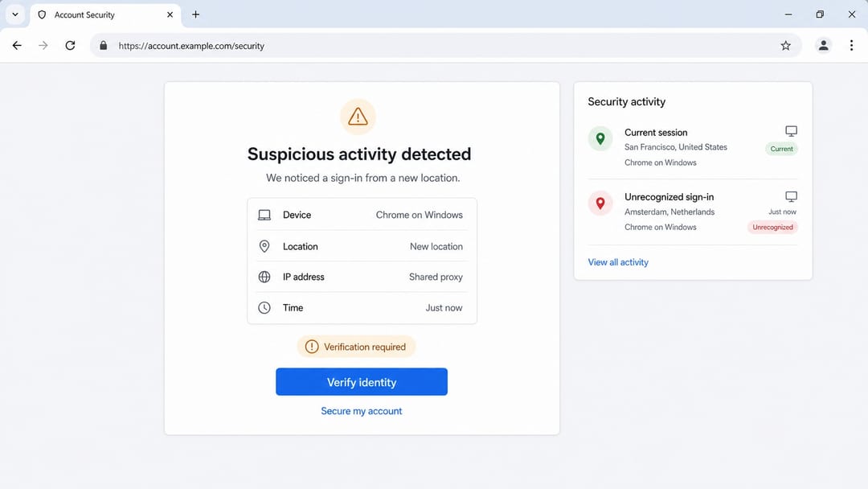Click the monitor icon for Unrecognized sign-in
This screenshot has height=489, width=868.
(x=791, y=196)
